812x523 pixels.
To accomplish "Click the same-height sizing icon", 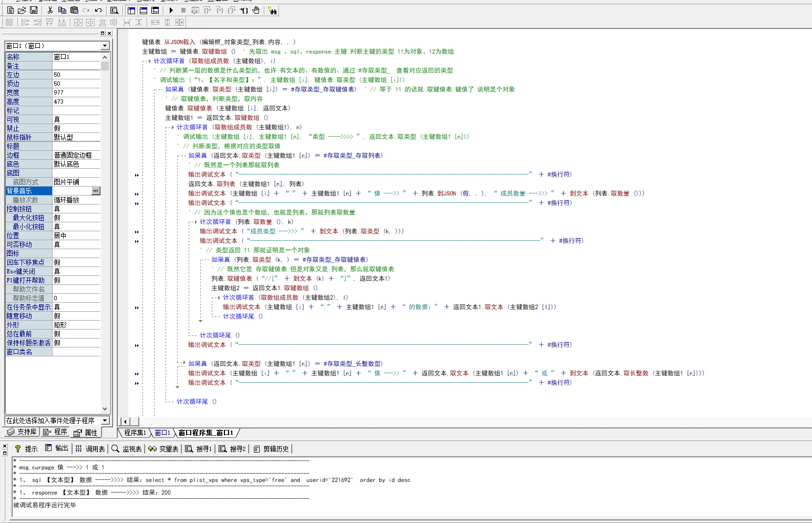I will point(167,22).
